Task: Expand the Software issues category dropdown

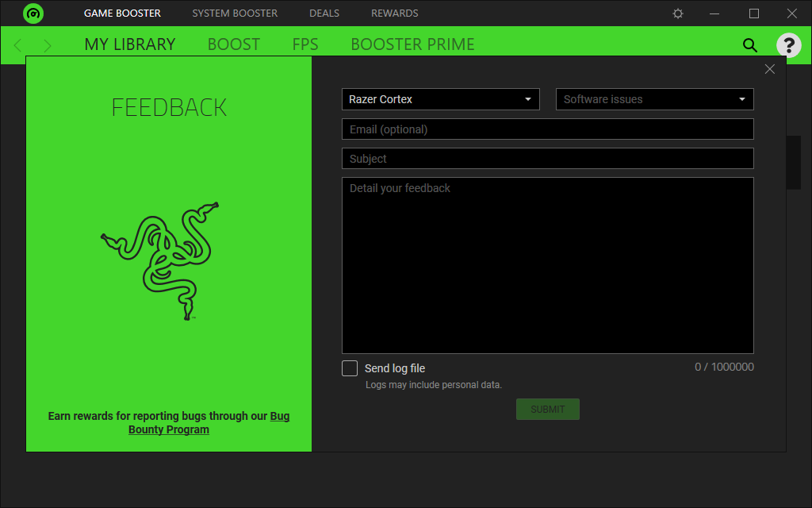Action: (654, 99)
